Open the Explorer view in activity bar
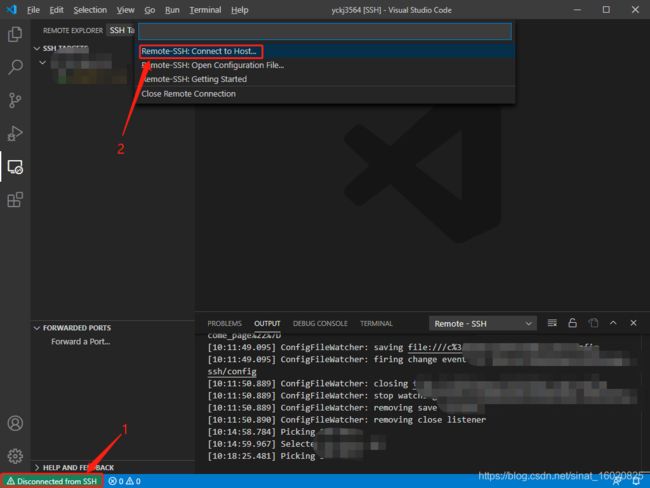 (x=15, y=34)
